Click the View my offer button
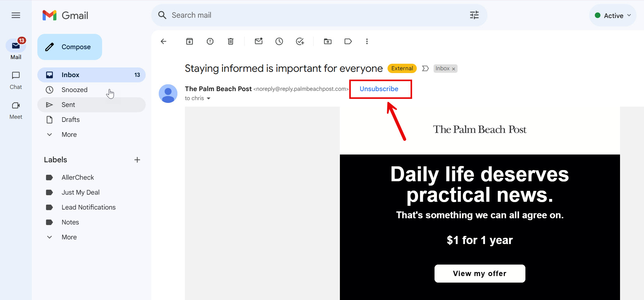 coord(480,274)
